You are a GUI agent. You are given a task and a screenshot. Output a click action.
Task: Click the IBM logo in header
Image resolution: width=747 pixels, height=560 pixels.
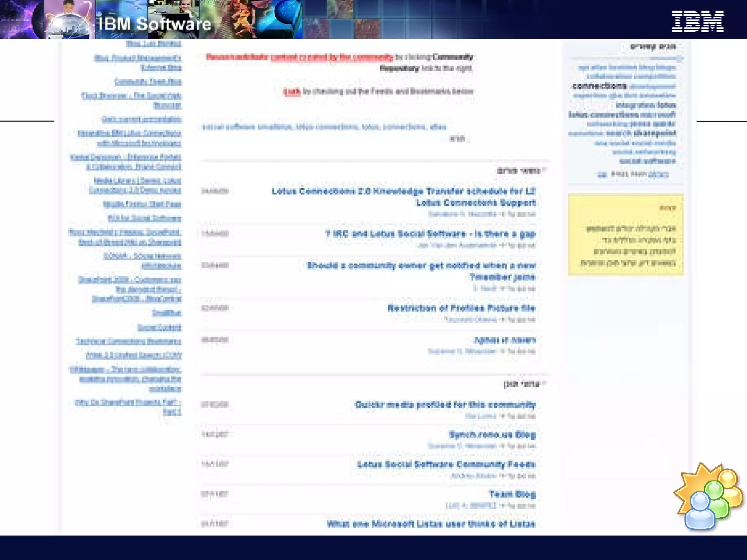coord(697,21)
